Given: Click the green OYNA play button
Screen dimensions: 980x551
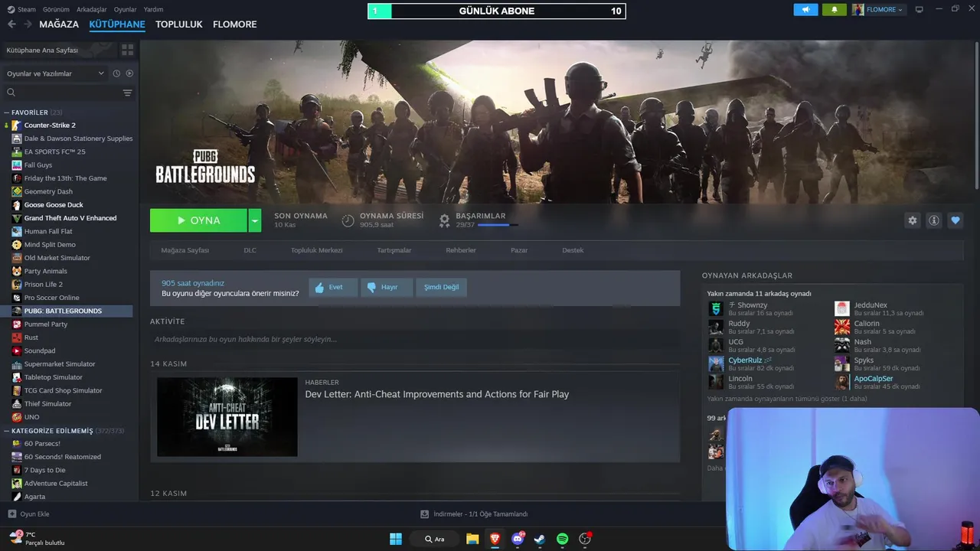Looking at the screenshot, I should coord(198,220).
